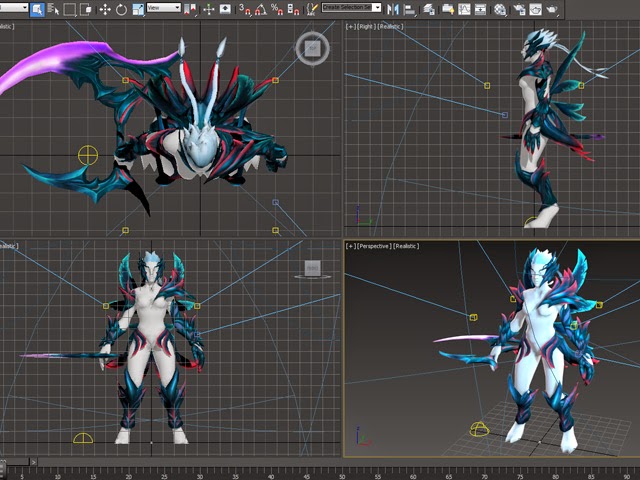Activate the Select and Move tool

(x=105, y=9)
